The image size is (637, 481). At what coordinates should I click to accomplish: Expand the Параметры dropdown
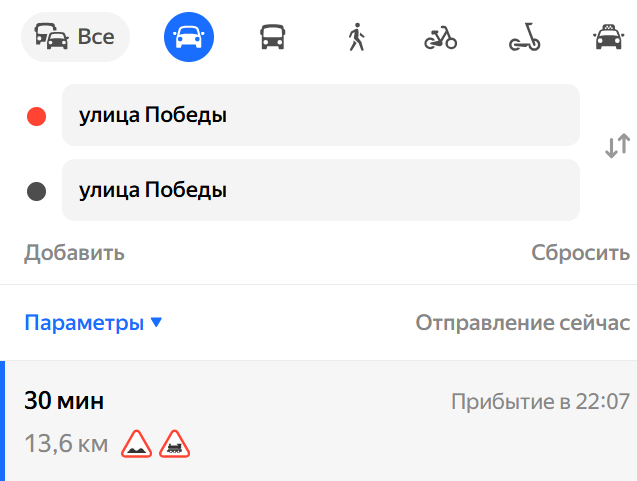93,323
